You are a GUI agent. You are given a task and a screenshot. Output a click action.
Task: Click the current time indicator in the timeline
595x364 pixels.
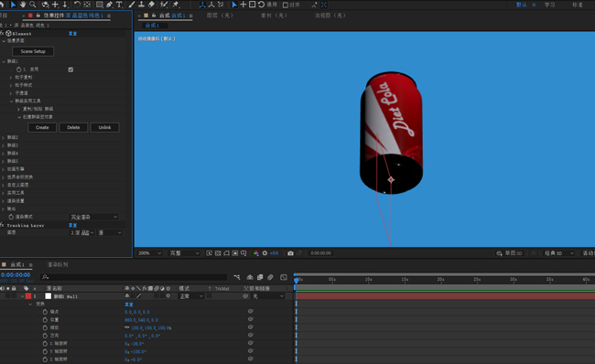click(x=297, y=280)
